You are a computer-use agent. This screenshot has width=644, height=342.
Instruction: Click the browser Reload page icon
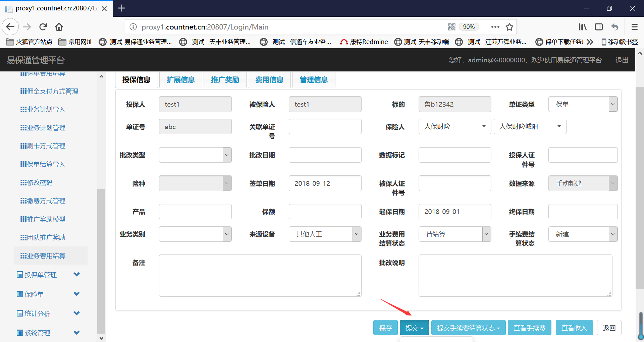tap(43, 27)
